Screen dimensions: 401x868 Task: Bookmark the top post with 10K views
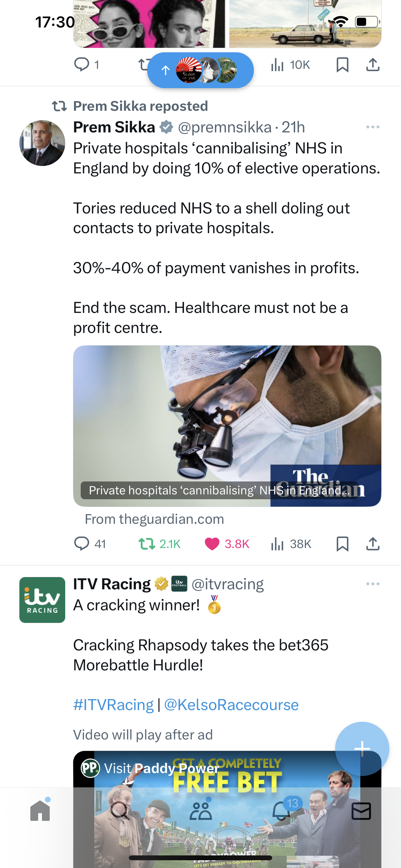pyautogui.click(x=342, y=64)
